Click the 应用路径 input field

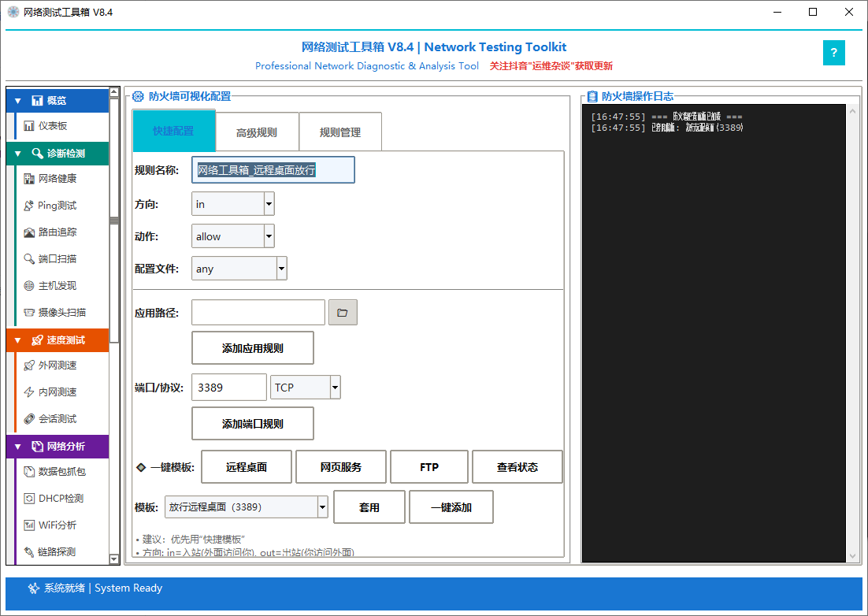pyautogui.click(x=258, y=313)
